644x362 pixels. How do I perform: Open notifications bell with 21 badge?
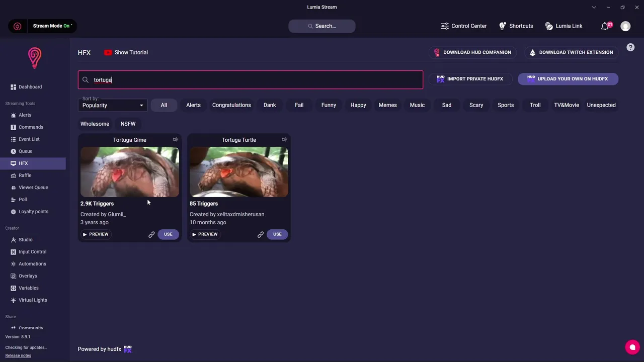(x=606, y=26)
